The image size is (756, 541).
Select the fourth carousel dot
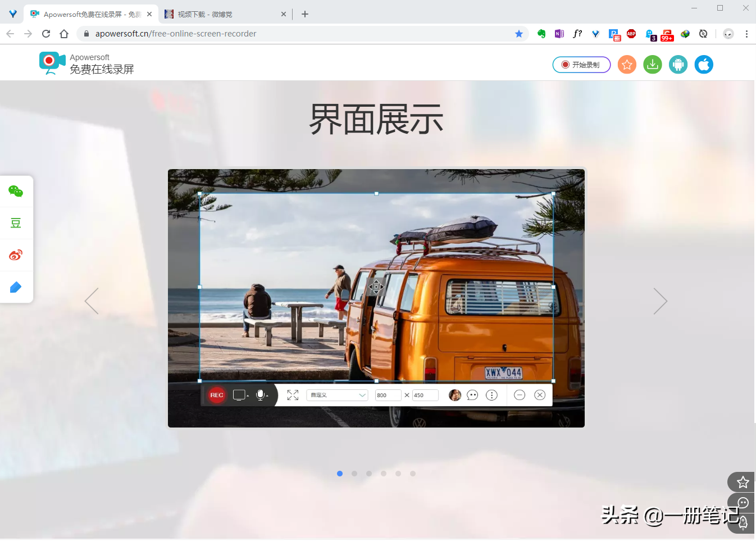point(384,474)
